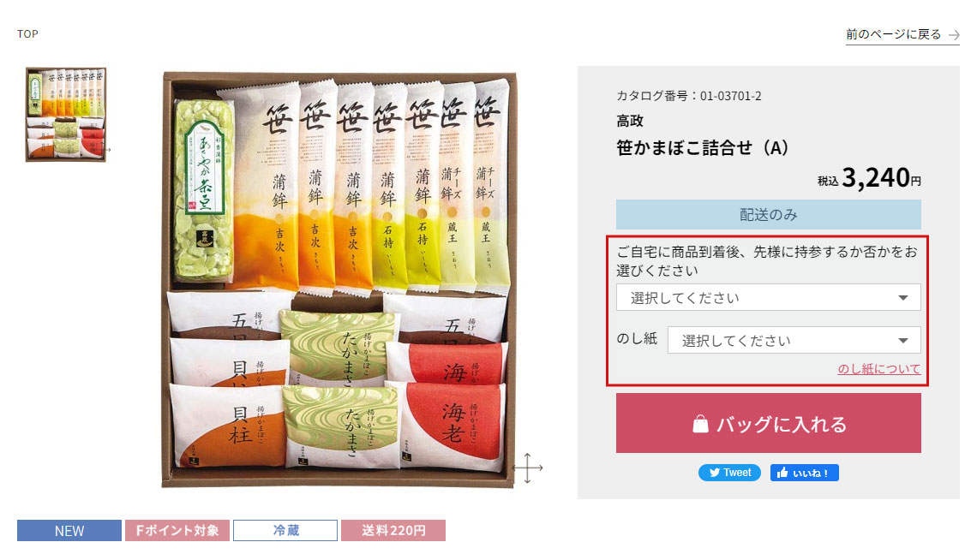Image resolution: width=977 pixels, height=560 pixels.
Task: Open the のし紙 dropdown arrow
Action: coord(902,340)
